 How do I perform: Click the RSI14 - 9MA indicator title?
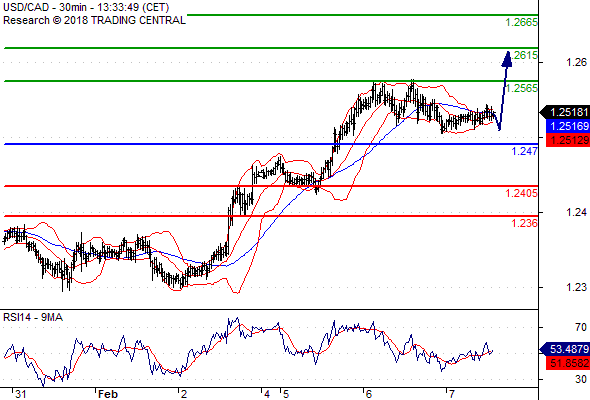[x=33, y=318]
